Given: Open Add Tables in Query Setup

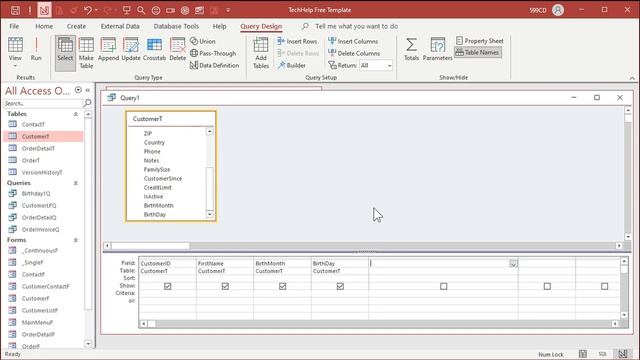Looking at the screenshot, I should (261, 53).
